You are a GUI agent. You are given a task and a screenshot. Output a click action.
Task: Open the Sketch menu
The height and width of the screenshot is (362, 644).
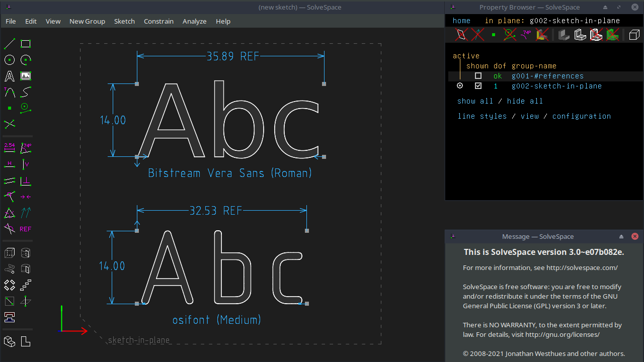tap(124, 21)
